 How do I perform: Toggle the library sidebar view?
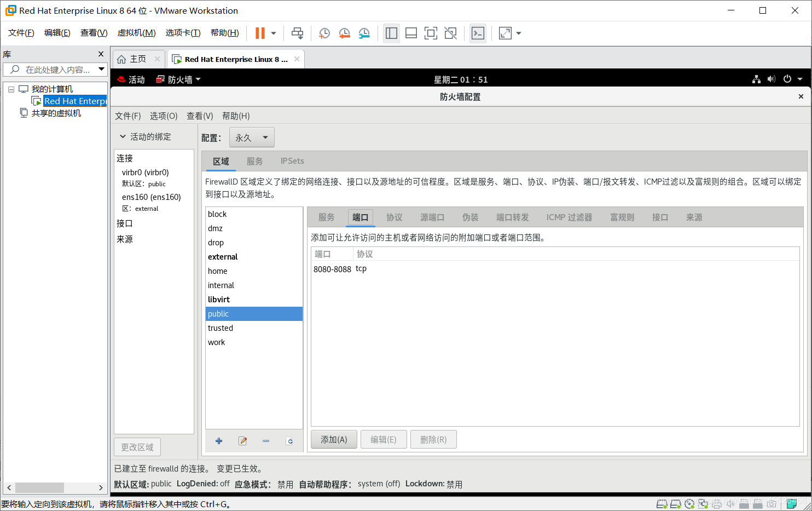tap(391, 33)
